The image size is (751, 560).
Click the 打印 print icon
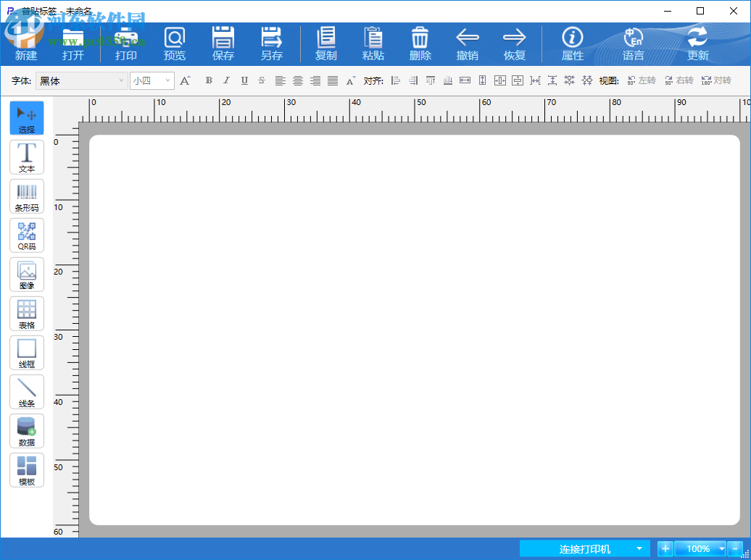click(x=126, y=44)
